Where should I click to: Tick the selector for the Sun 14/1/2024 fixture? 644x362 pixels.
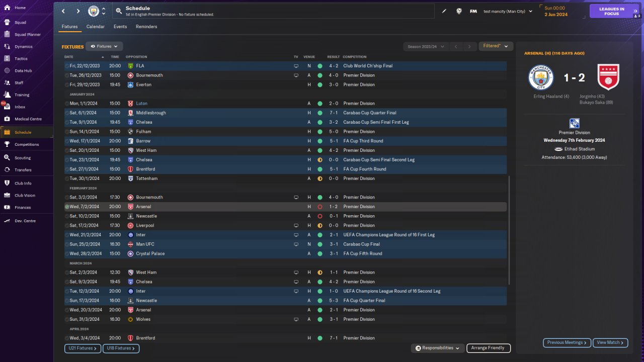point(67,132)
